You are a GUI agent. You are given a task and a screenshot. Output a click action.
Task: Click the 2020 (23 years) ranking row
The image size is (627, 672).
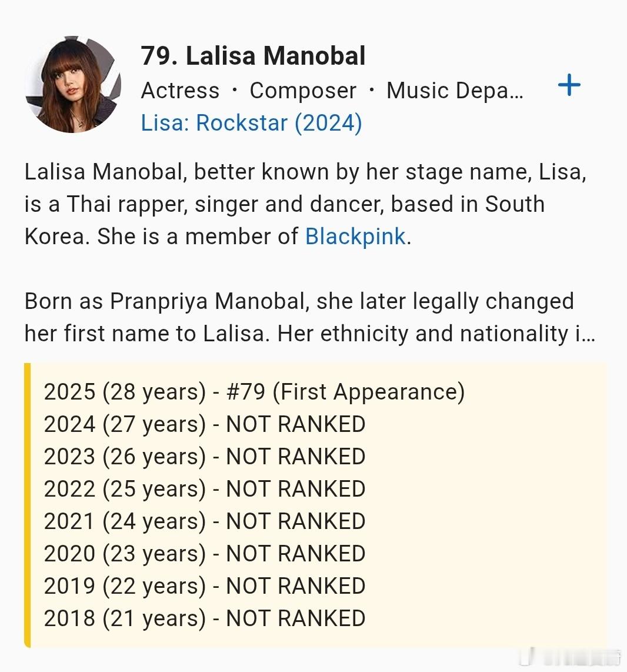coord(205,554)
